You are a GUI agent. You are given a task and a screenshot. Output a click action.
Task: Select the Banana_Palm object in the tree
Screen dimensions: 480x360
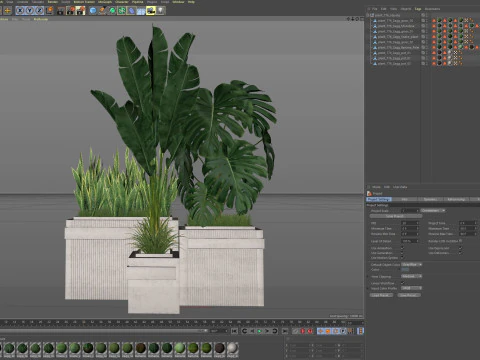coord(398,47)
